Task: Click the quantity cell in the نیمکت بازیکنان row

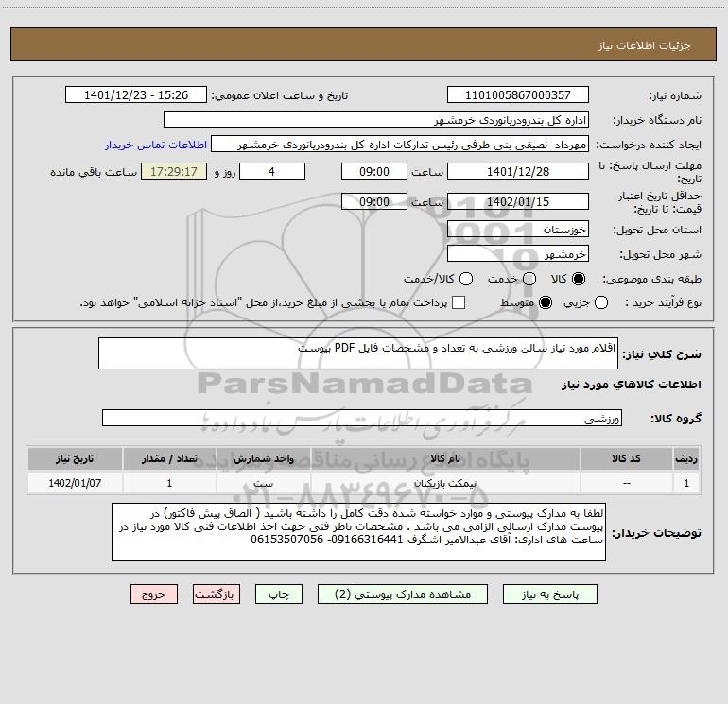Action: tap(169, 483)
